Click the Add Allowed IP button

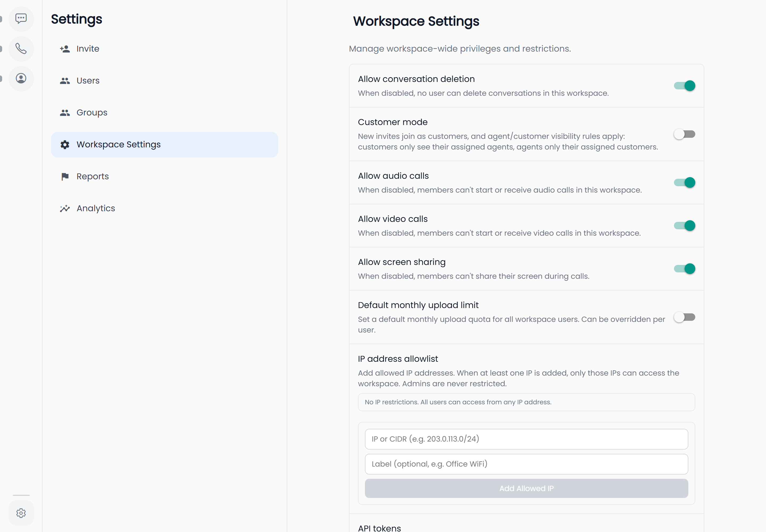pos(526,488)
